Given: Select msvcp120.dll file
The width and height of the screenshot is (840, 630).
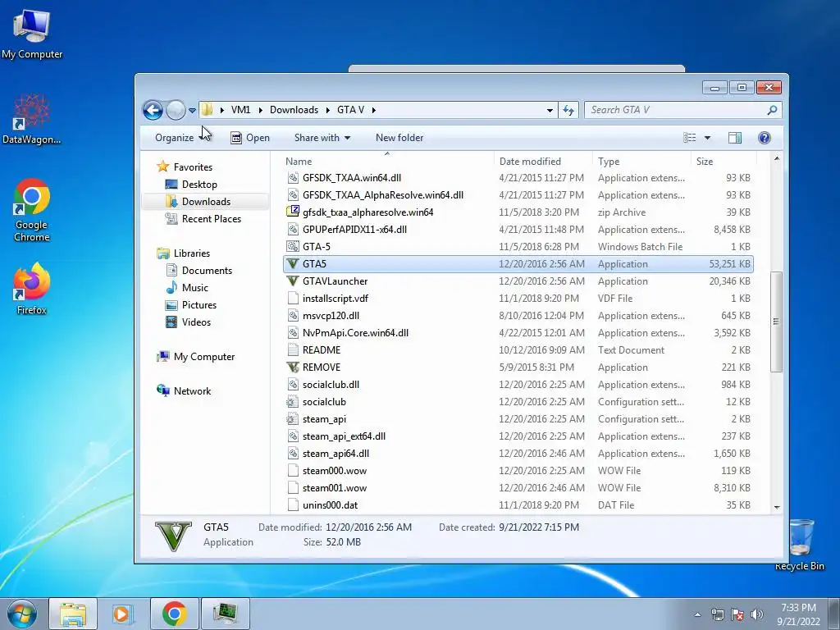Looking at the screenshot, I should [331, 316].
